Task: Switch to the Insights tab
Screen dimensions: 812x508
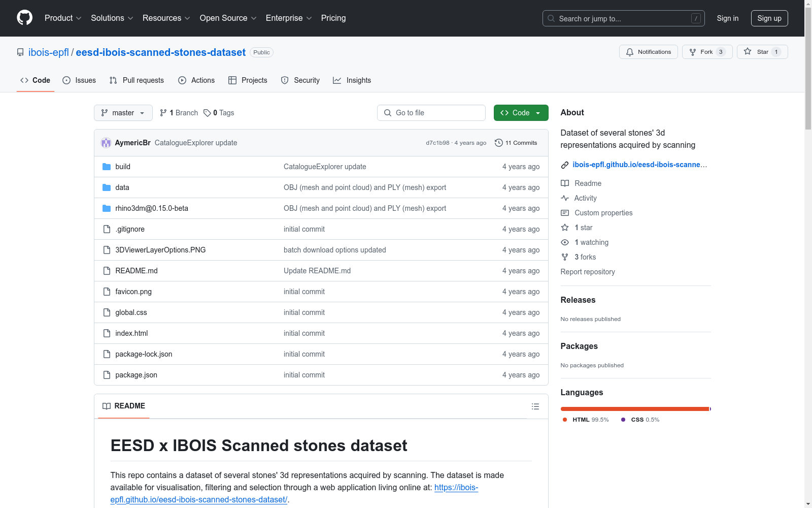Action: coord(352,80)
